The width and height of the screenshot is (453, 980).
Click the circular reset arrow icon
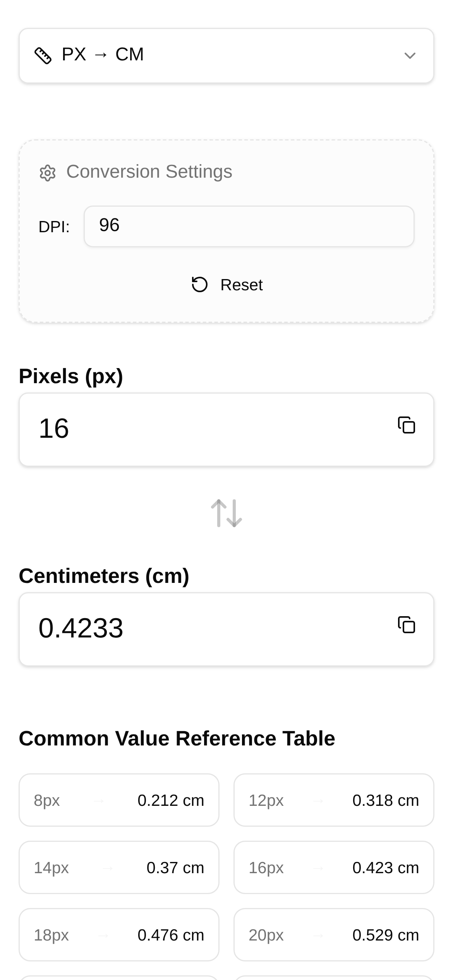(200, 284)
